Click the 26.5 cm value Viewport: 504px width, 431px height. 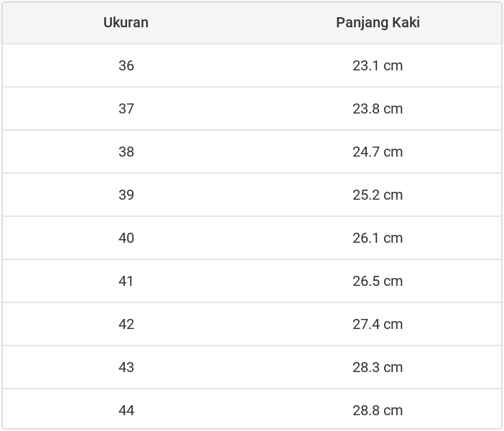378,281
